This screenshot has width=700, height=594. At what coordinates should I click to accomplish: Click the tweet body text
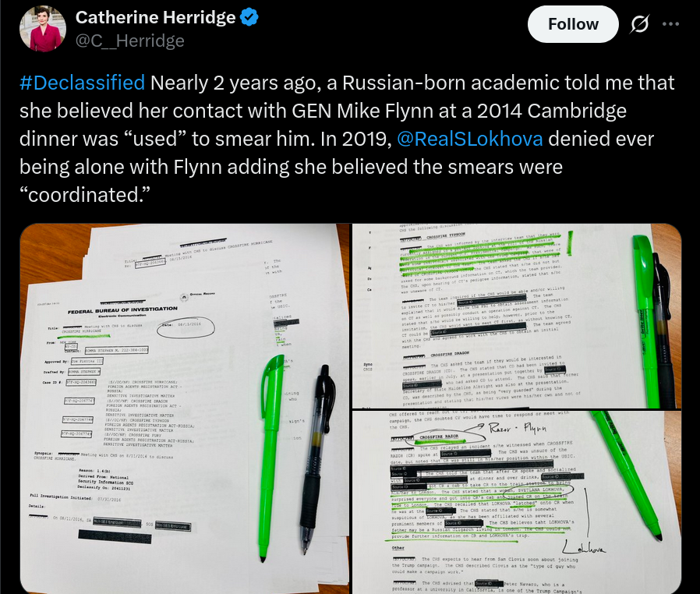coord(347,139)
